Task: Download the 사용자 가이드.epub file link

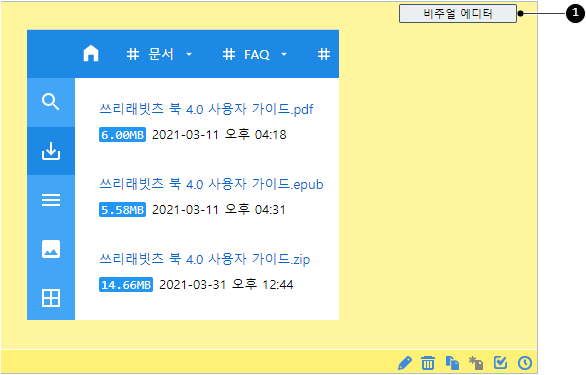Action: pyautogui.click(x=211, y=184)
